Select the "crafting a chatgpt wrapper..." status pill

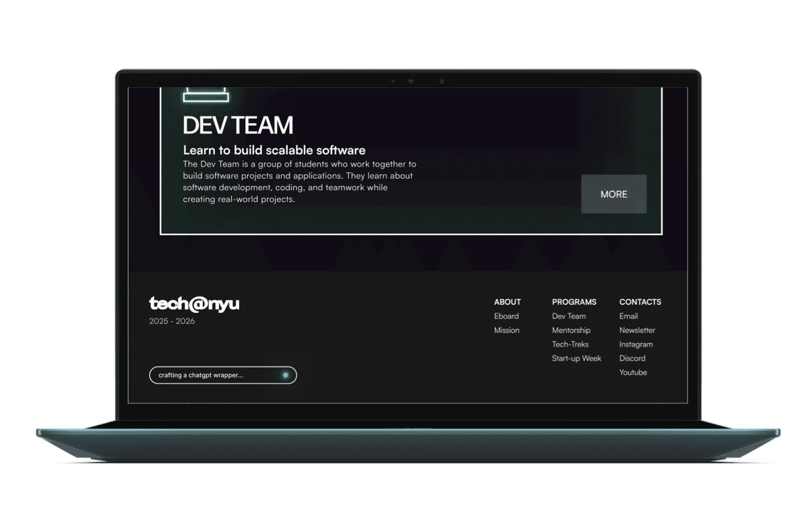click(x=223, y=375)
